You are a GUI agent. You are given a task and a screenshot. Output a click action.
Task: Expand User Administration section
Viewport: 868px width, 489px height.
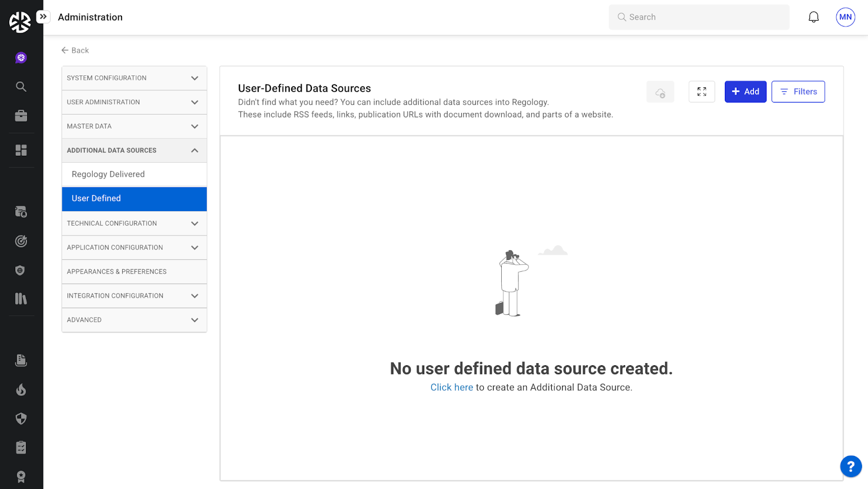click(x=134, y=102)
